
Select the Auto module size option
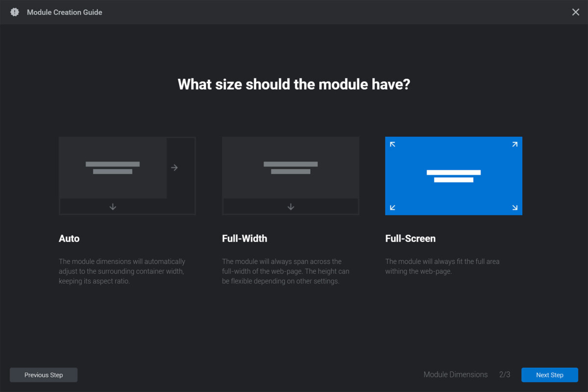127,176
